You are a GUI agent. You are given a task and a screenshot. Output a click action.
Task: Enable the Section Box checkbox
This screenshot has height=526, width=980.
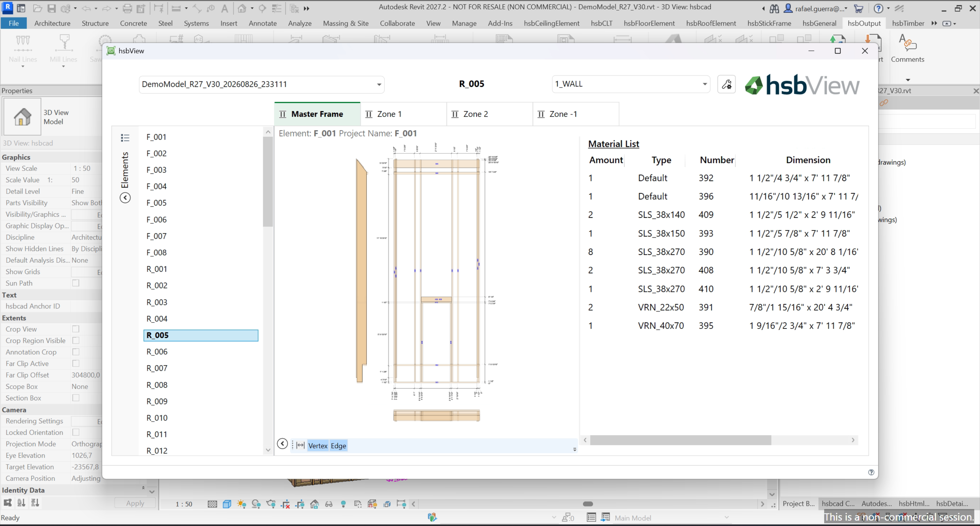tap(76, 398)
